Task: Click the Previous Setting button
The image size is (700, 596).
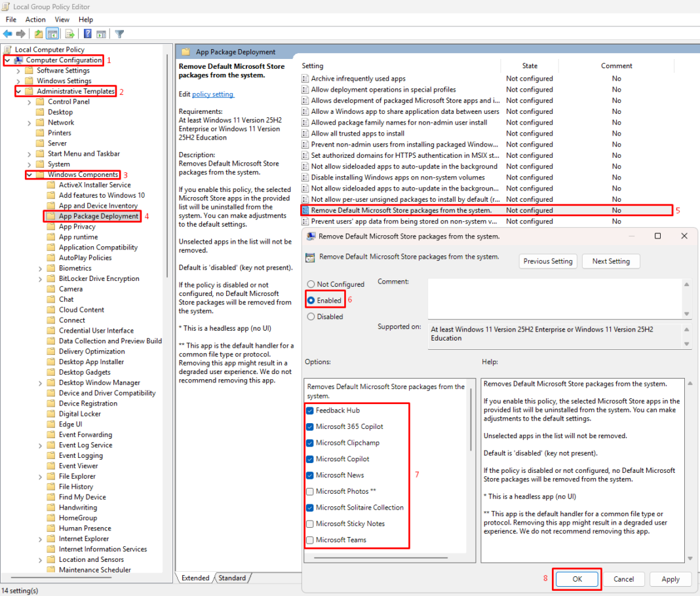Action: pyautogui.click(x=547, y=261)
